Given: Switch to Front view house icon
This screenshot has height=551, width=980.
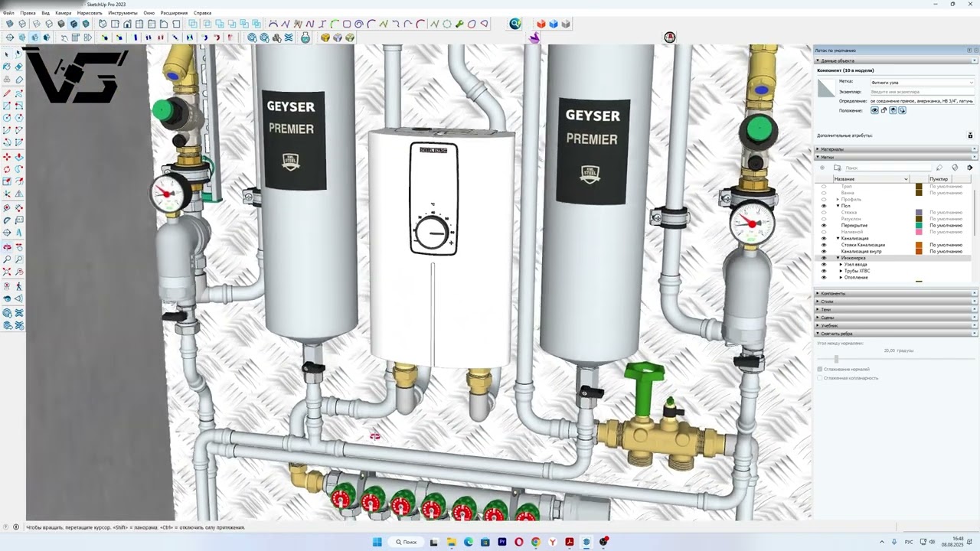Looking at the screenshot, I should click(127, 23).
